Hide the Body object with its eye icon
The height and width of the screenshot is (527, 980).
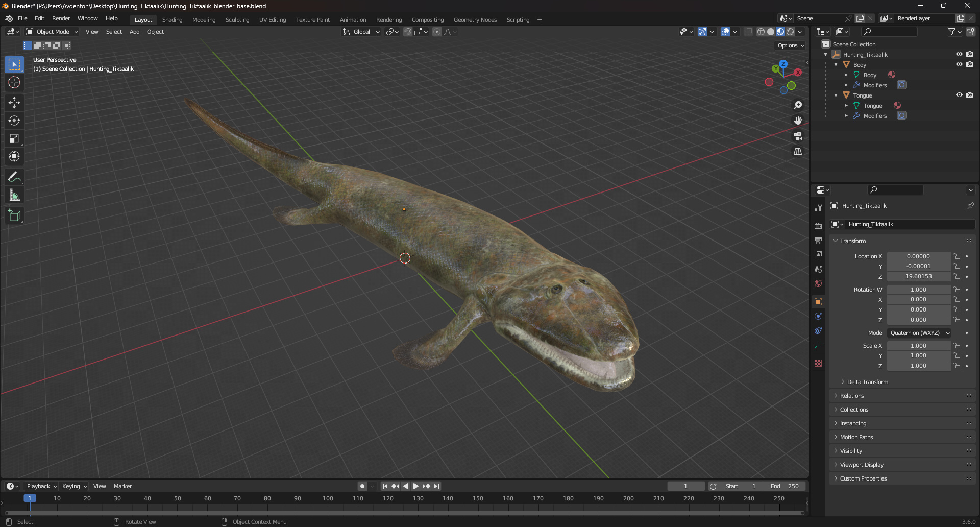[959, 64]
